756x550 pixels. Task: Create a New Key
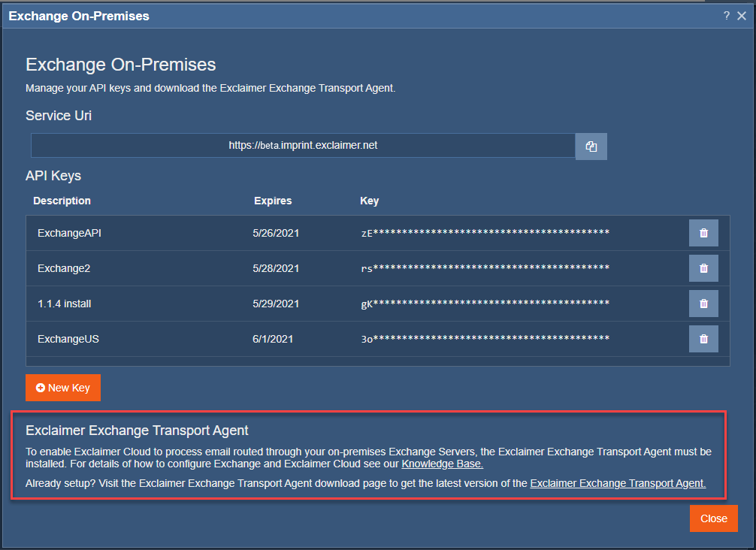[x=63, y=388]
